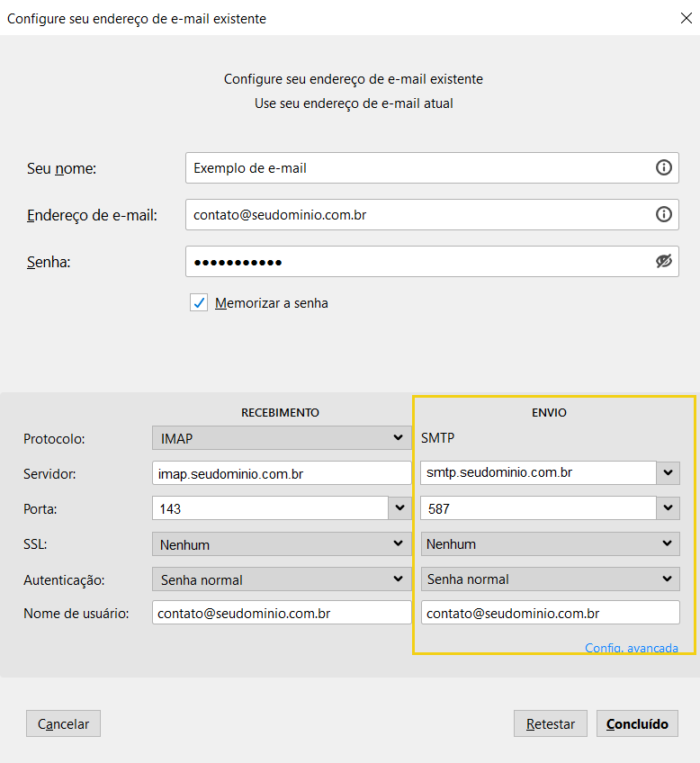700x763 pixels.
Task: Open the incoming SSL Nenhum dropdown
Action: point(282,544)
